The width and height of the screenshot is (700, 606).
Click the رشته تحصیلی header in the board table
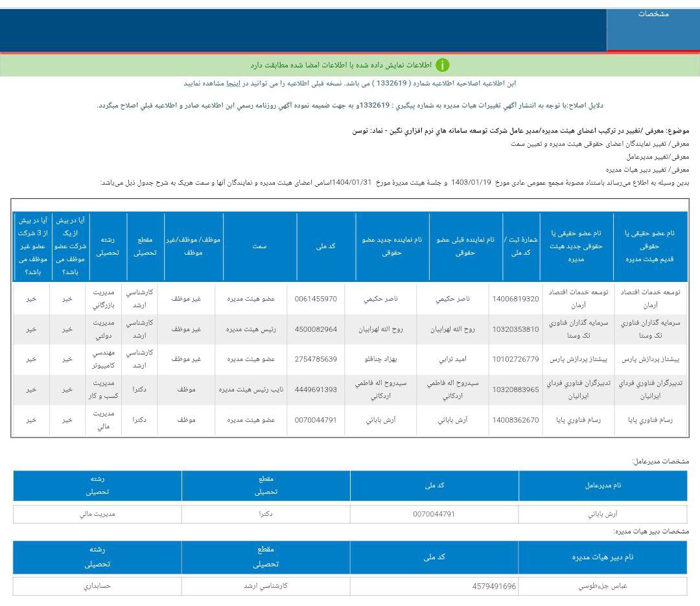[108, 246]
